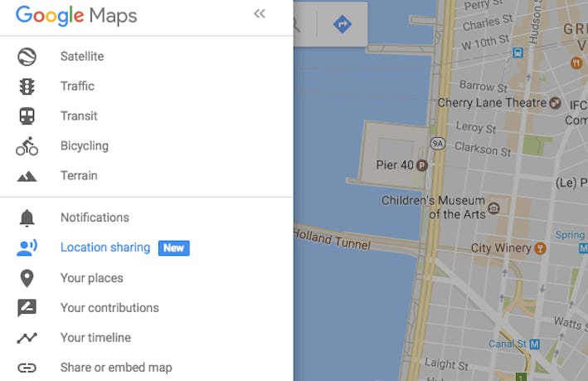Select the Terrain mountain icon
588x381 pixels.
tap(27, 176)
